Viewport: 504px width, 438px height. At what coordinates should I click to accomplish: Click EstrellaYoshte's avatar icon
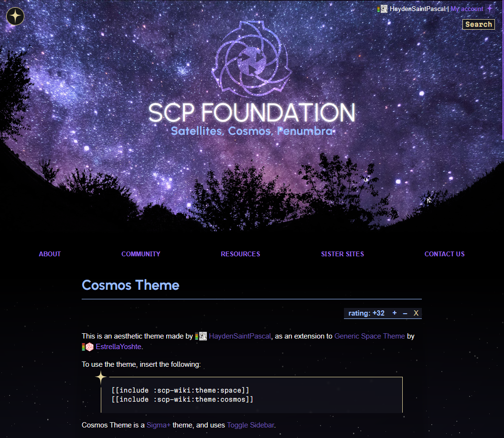[x=89, y=347]
